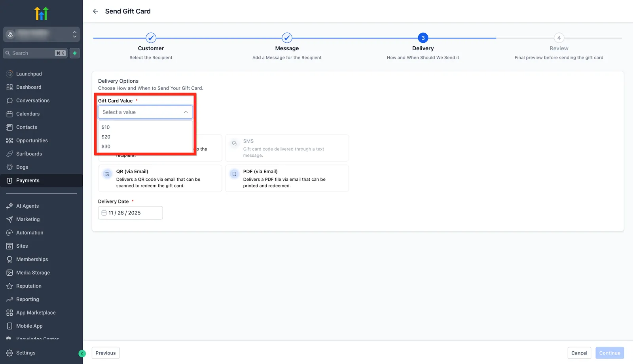Click the Sites icon in the sidebar

click(9, 246)
